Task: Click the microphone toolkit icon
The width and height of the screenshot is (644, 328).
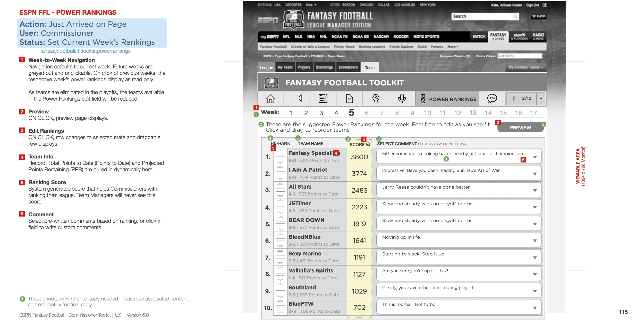Action: (402, 99)
